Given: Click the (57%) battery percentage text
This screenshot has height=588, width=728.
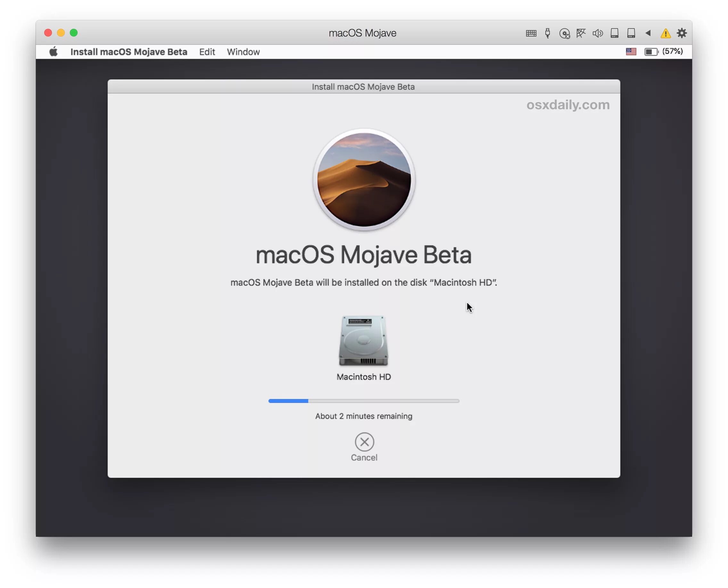Looking at the screenshot, I should point(673,51).
